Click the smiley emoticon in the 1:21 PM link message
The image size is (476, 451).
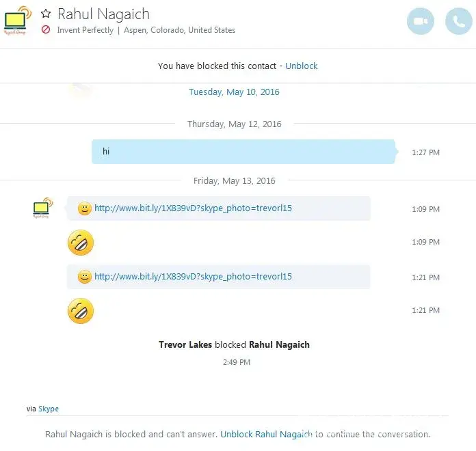click(x=85, y=277)
